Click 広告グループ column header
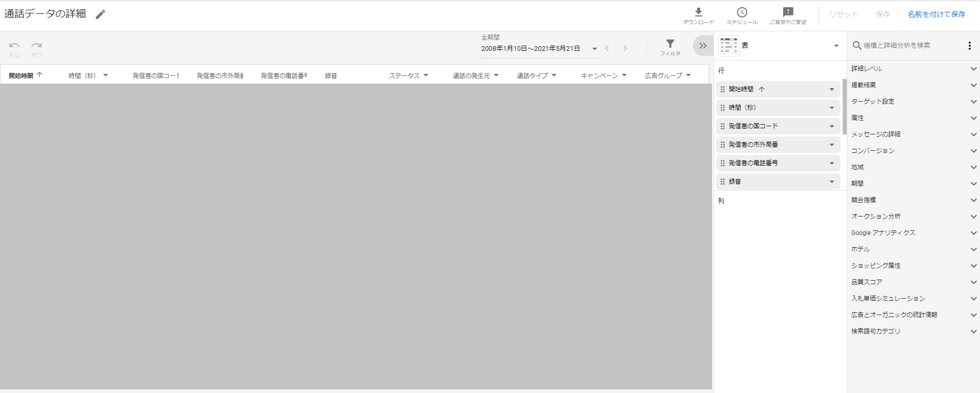 (663, 75)
